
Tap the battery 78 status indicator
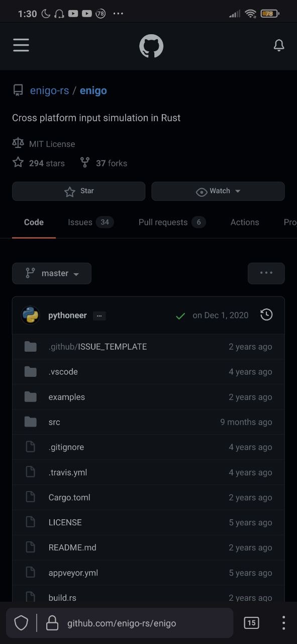click(270, 14)
